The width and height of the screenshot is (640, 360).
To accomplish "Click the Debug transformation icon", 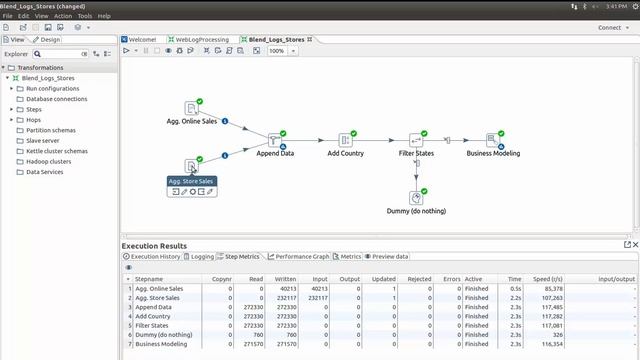I will (179, 51).
